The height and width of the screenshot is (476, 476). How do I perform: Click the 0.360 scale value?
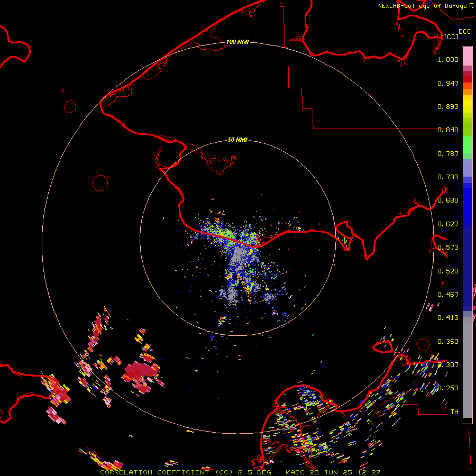448,342
